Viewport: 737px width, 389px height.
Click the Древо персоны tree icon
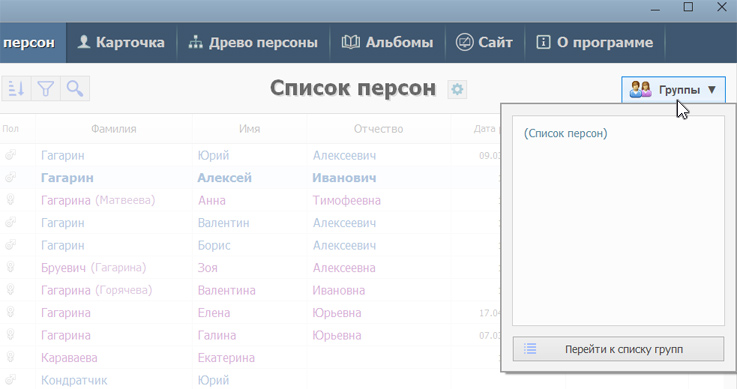pyautogui.click(x=196, y=42)
